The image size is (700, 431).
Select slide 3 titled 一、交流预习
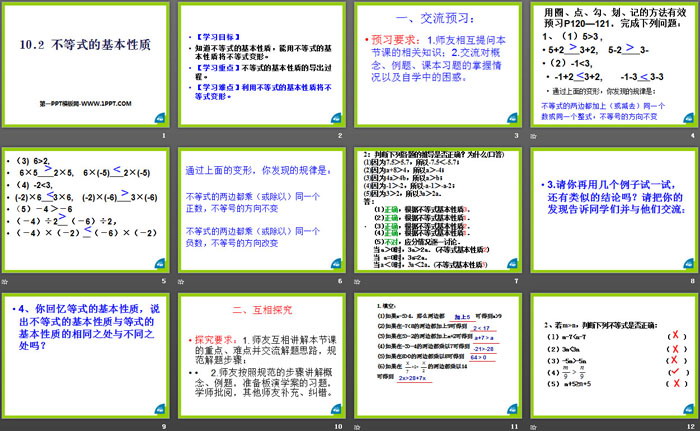(438, 65)
